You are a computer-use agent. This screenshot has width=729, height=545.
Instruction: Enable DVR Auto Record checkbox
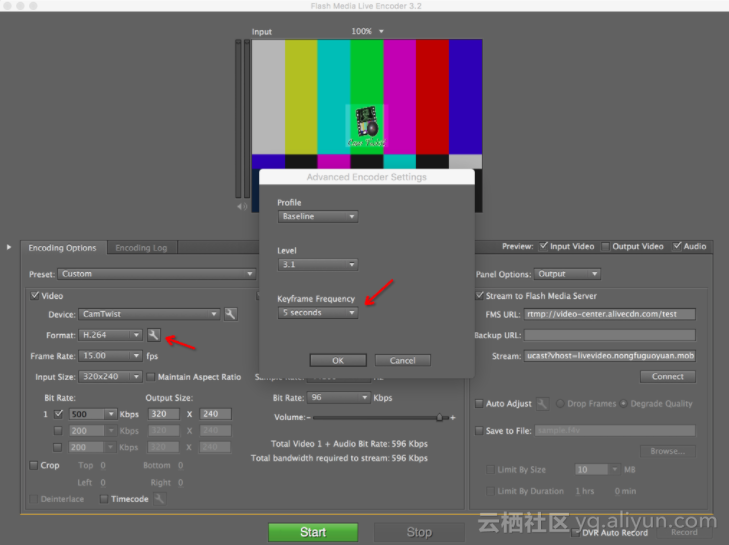pyautogui.click(x=576, y=532)
